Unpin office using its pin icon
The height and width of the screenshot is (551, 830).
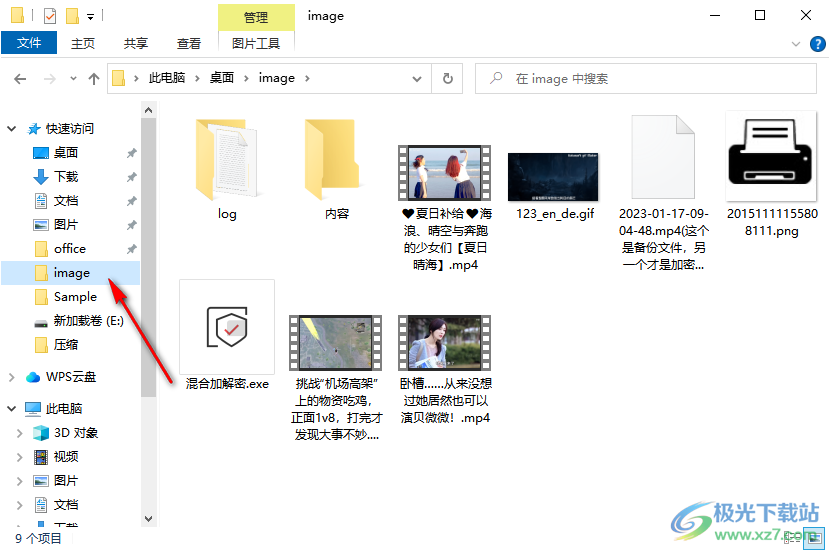point(131,249)
